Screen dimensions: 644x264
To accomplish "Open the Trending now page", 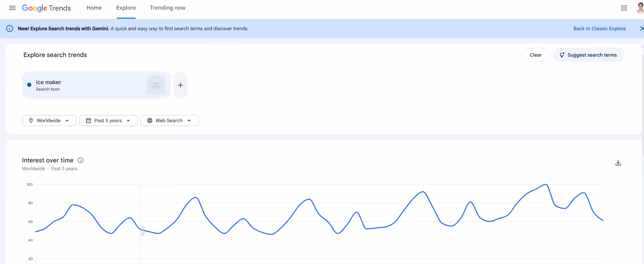I will point(167,8).
